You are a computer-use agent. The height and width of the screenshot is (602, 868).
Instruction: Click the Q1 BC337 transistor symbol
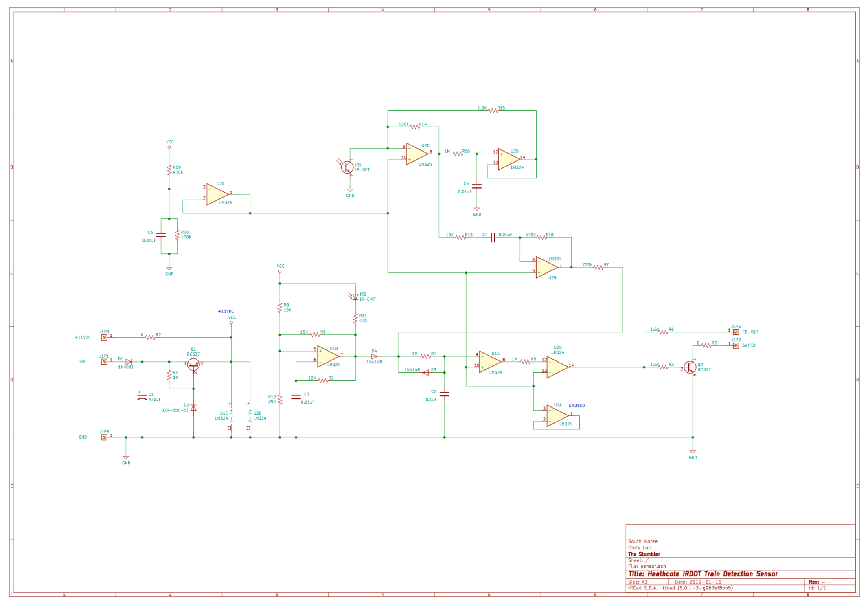pyautogui.click(x=193, y=365)
